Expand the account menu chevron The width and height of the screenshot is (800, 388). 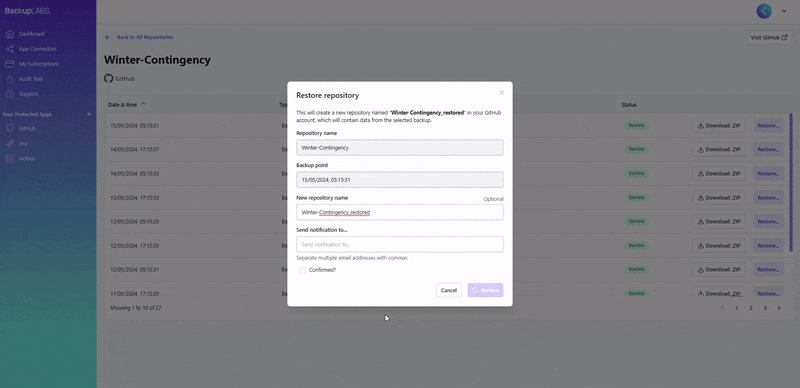coord(784,11)
